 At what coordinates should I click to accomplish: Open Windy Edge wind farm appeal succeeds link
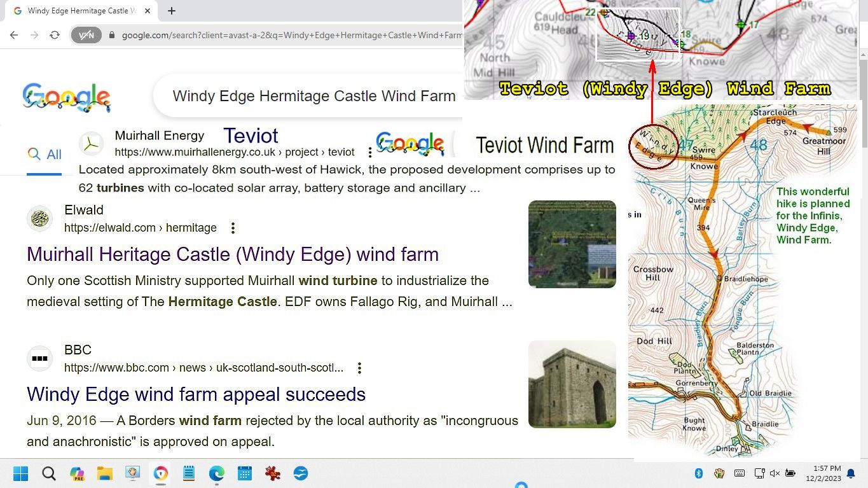(196, 394)
